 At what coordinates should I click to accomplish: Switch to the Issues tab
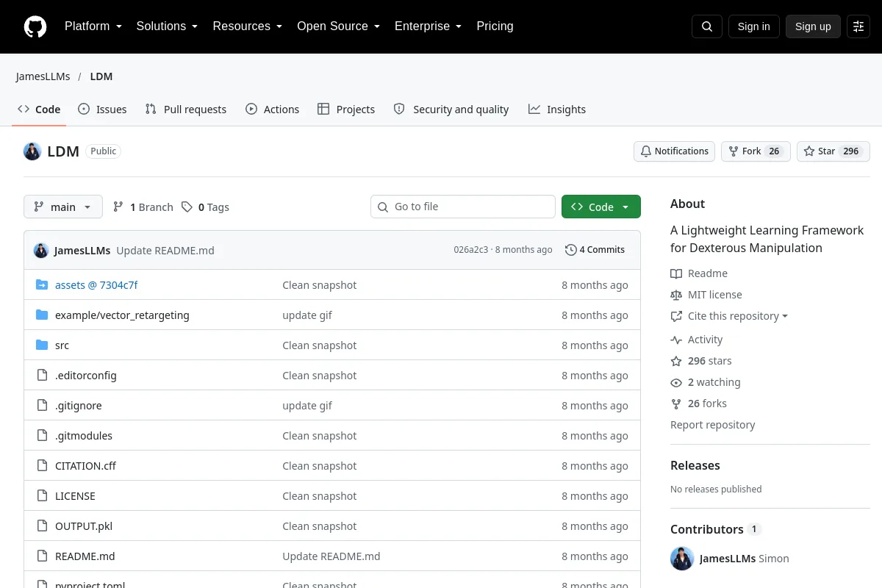[x=102, y=110]
